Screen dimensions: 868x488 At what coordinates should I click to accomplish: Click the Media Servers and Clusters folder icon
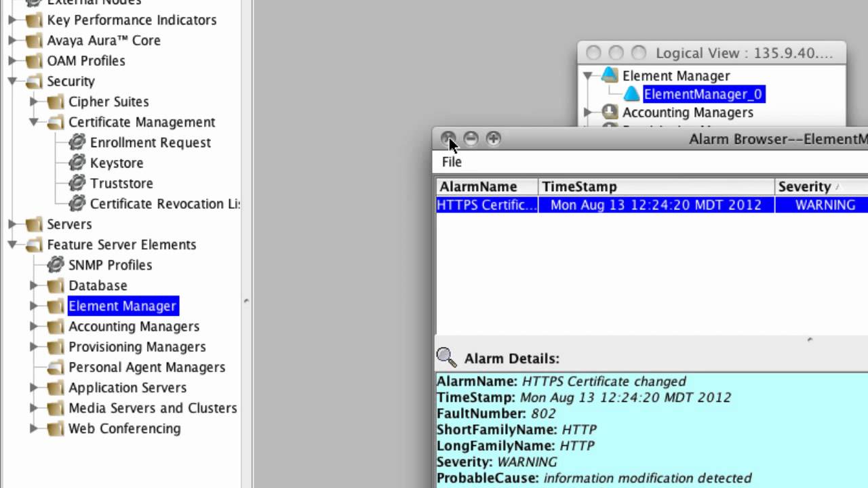point(56,408)
